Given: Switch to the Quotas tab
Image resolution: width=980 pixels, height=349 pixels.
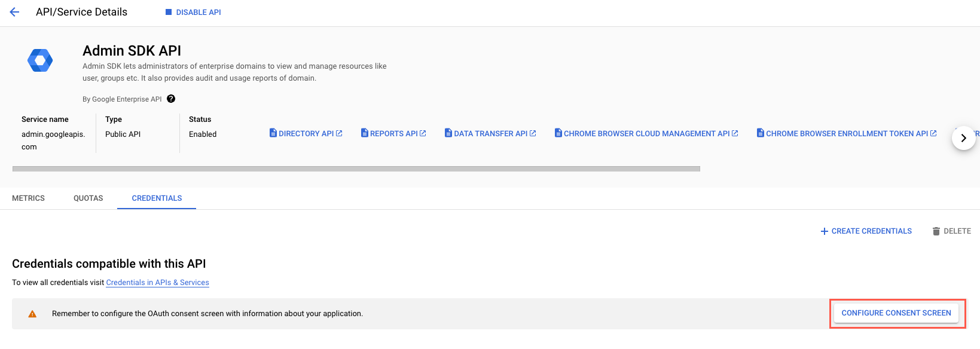Looking at the screenshot, I should pos(88,198).
